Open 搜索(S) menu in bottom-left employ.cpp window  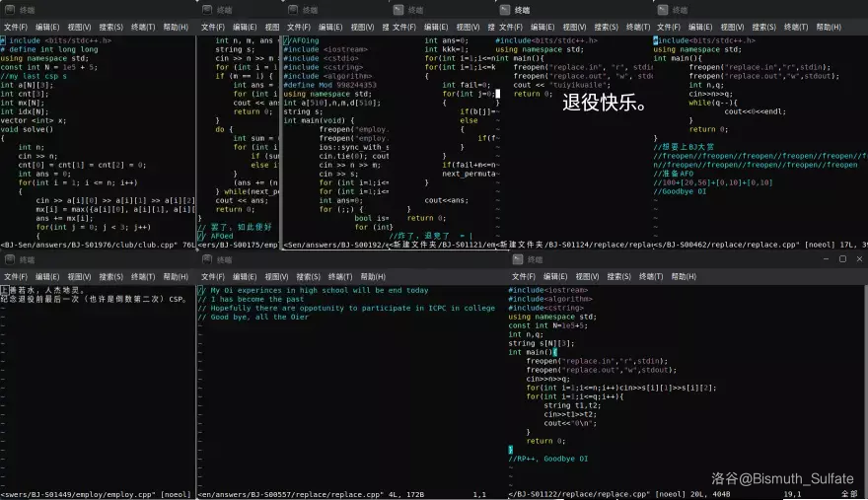111,276
